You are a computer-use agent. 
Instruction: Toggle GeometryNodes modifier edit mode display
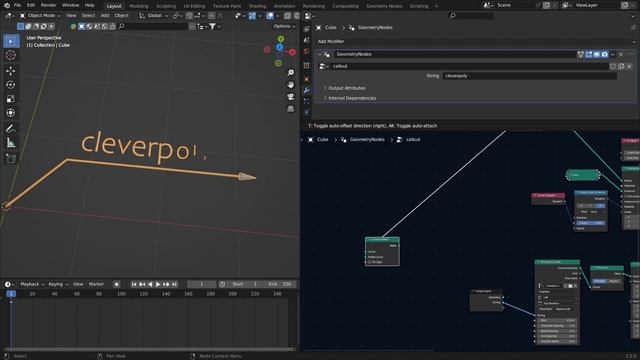coord(589,54)
